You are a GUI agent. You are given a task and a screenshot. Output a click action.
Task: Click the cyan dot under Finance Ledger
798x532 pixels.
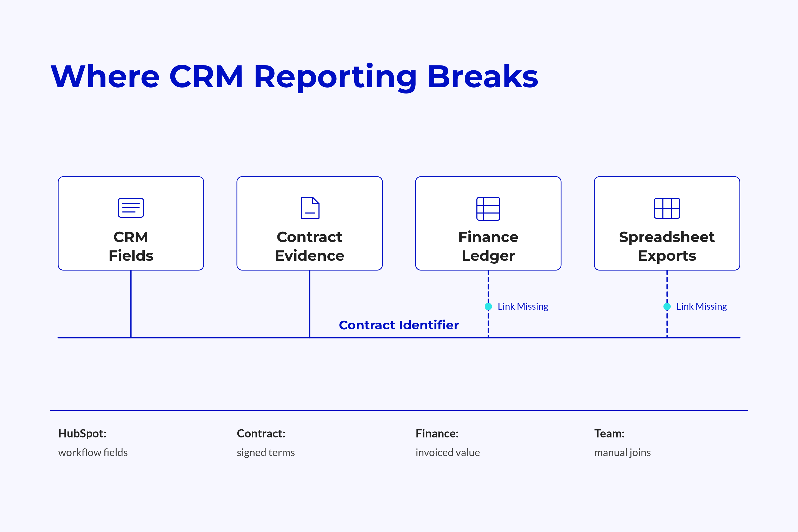488,307
